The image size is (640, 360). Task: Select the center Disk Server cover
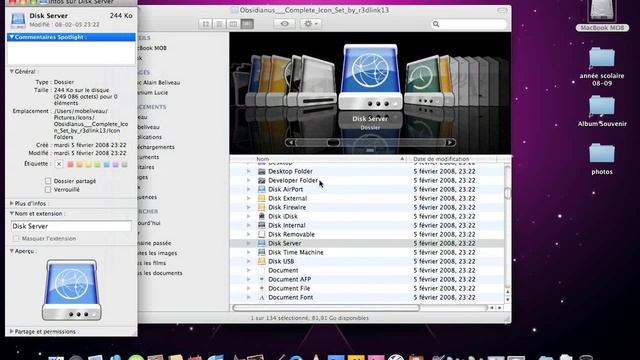click(371, 77)
